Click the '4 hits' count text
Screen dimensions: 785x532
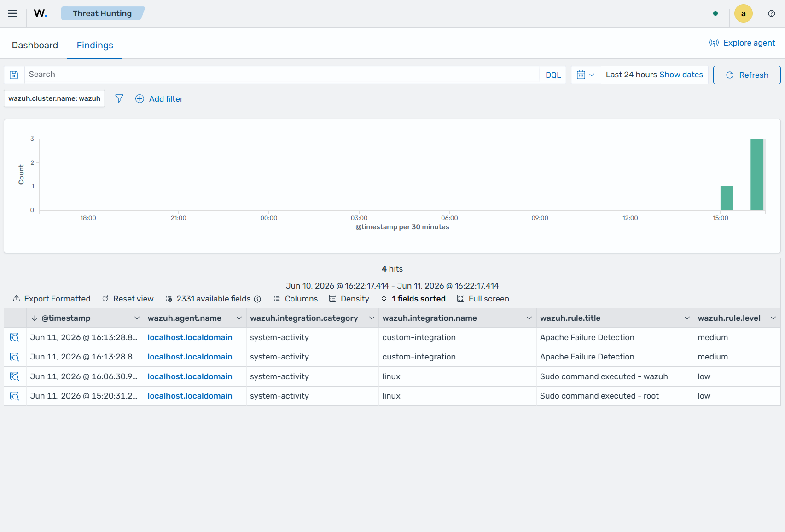coord(392,269)
